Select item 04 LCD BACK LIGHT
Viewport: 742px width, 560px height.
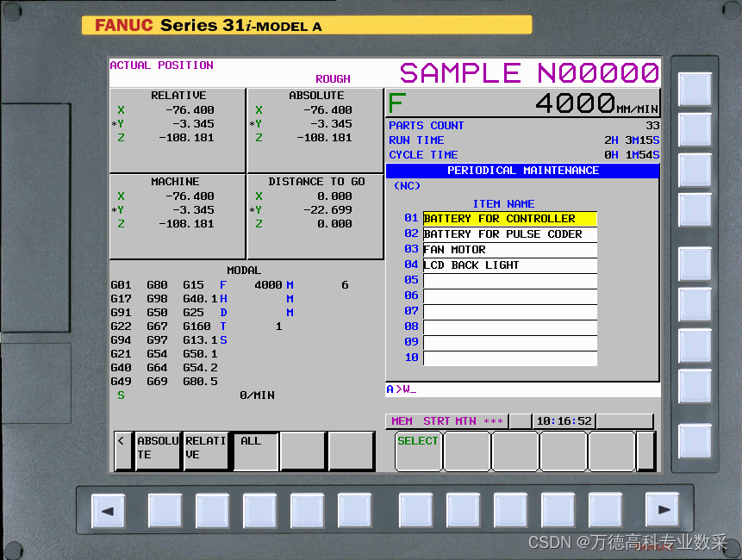click(x=510, y=265)
